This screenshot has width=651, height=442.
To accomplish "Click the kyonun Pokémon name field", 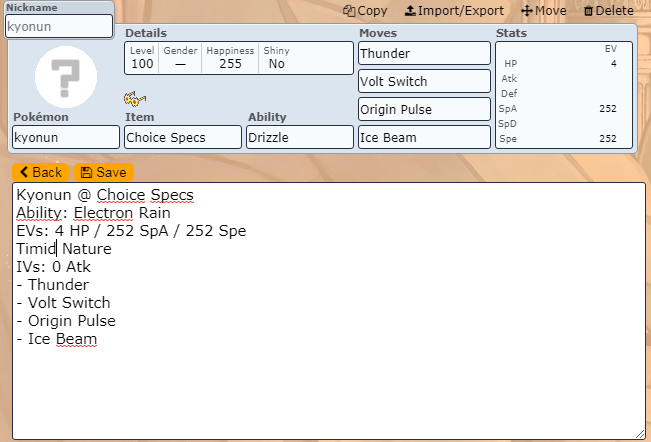I will pos(66,137).
